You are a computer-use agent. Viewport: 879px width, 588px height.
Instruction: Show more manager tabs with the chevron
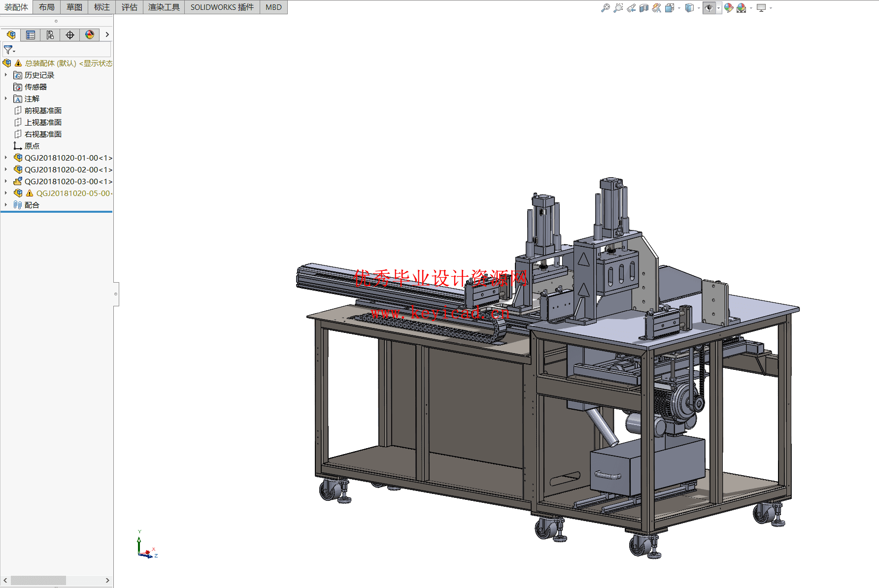pyautogui.click(x=107, y=34)
